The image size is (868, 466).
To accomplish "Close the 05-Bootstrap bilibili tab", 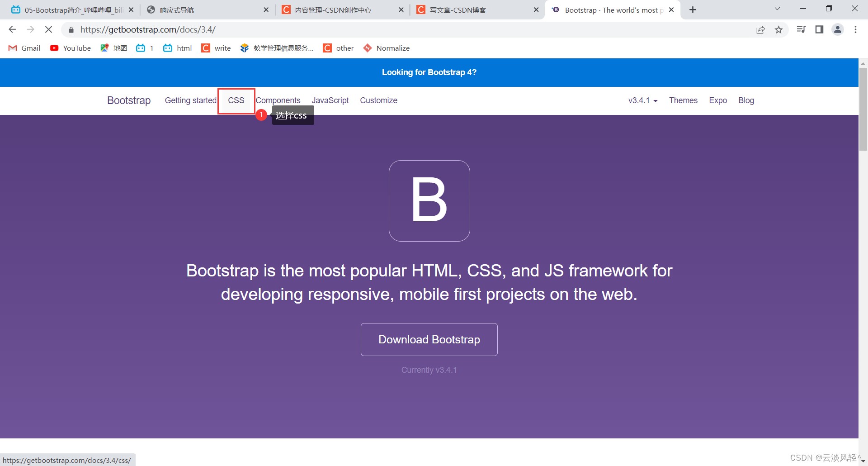I will point(131,10).
